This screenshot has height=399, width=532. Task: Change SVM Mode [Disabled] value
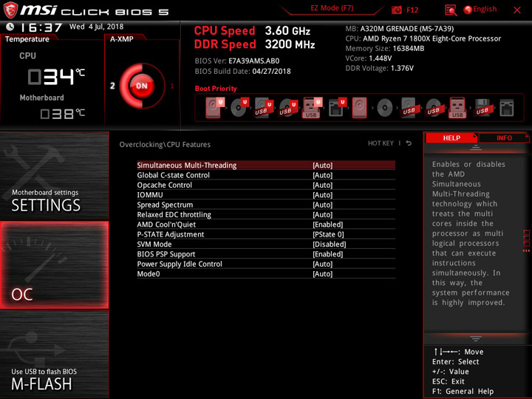330,244
